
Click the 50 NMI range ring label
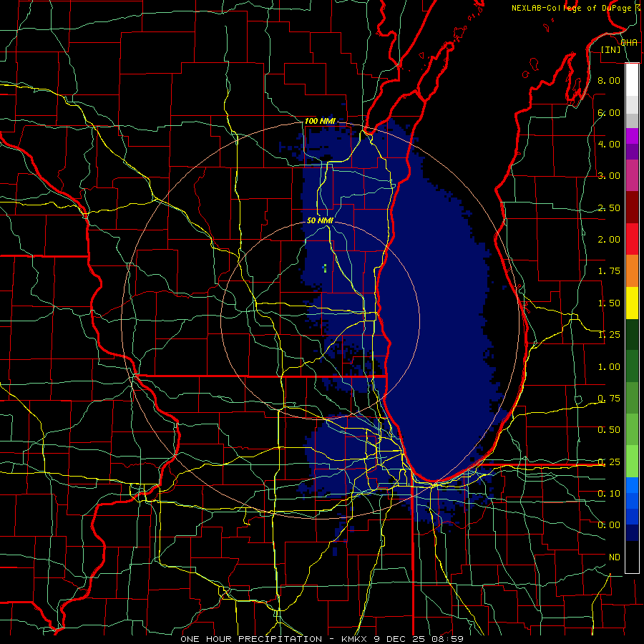320,220
